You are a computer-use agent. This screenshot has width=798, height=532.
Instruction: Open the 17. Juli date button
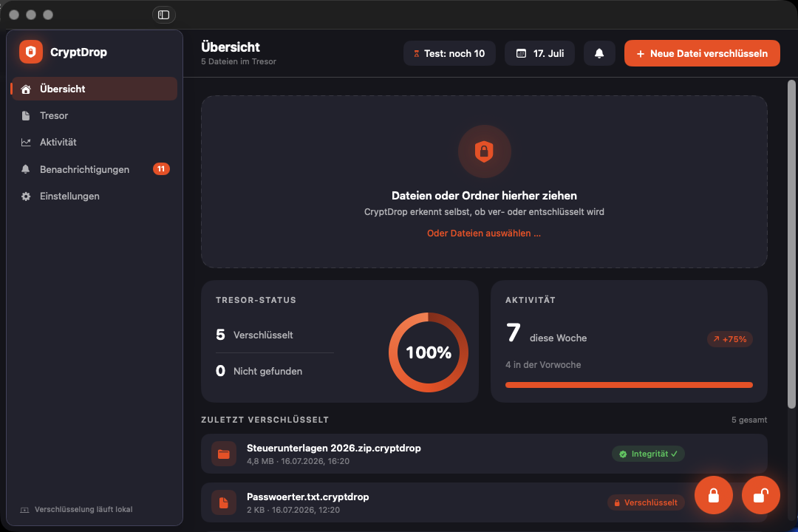coord(539,53)
